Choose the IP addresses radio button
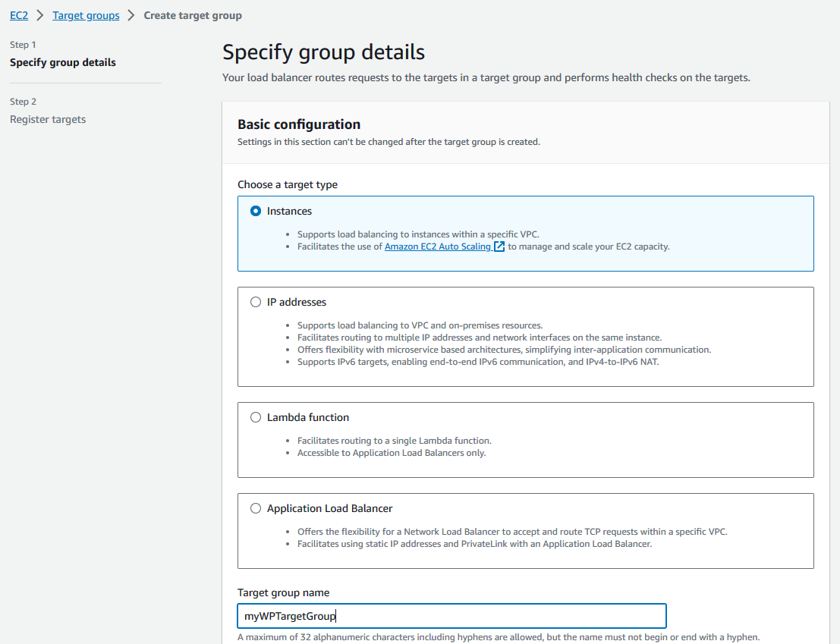840x644 pixels. 256,302
